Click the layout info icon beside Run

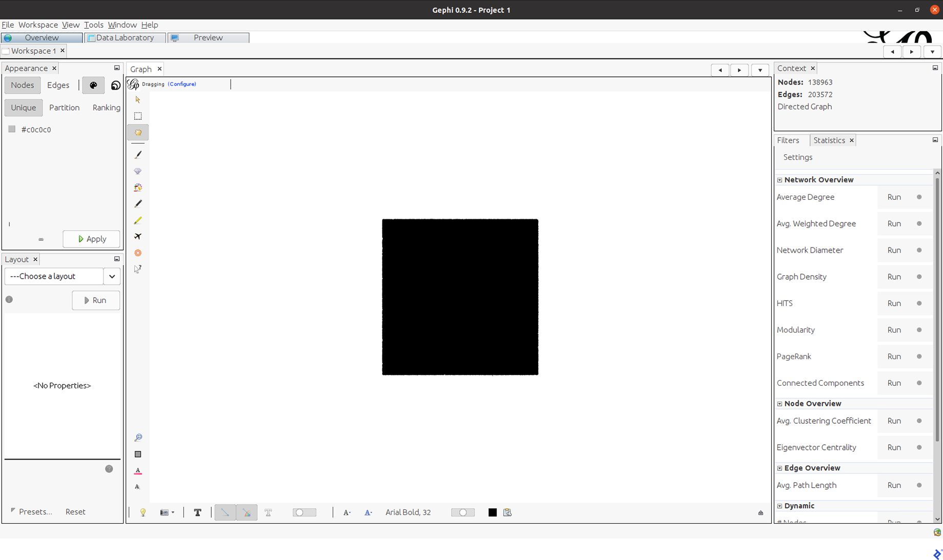click(x=9, y=300)
